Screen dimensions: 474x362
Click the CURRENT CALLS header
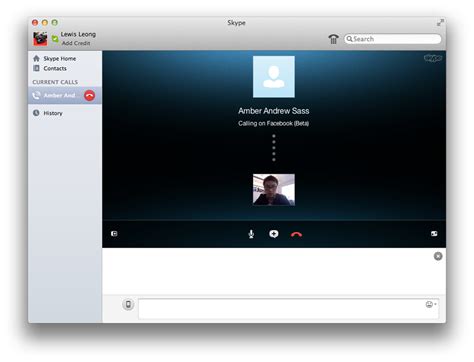tap(55, 82)
